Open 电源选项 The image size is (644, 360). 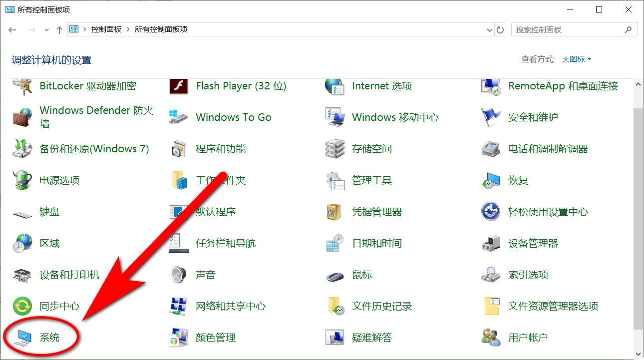(x=59, y=180)
